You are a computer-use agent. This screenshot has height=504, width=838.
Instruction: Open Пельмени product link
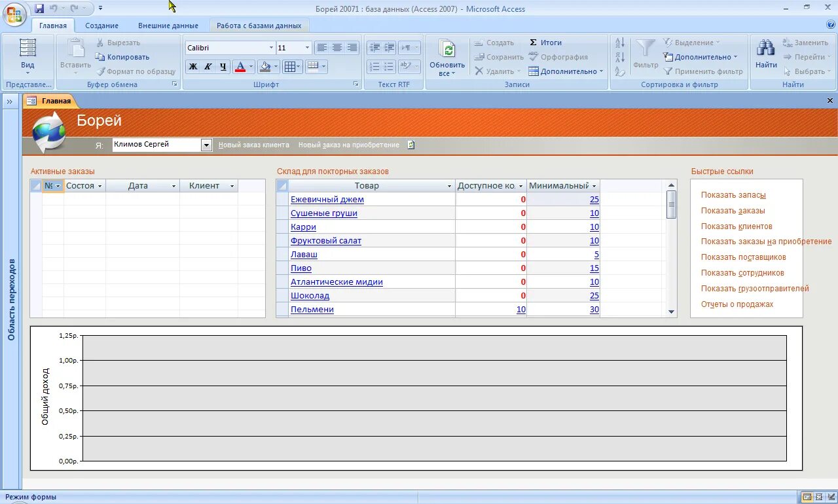312,310
